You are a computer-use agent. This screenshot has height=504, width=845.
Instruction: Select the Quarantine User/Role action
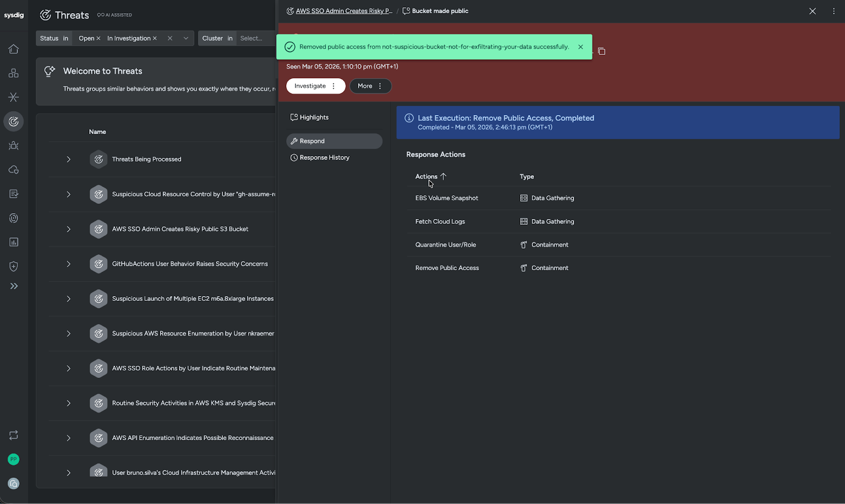coord(446,245)
